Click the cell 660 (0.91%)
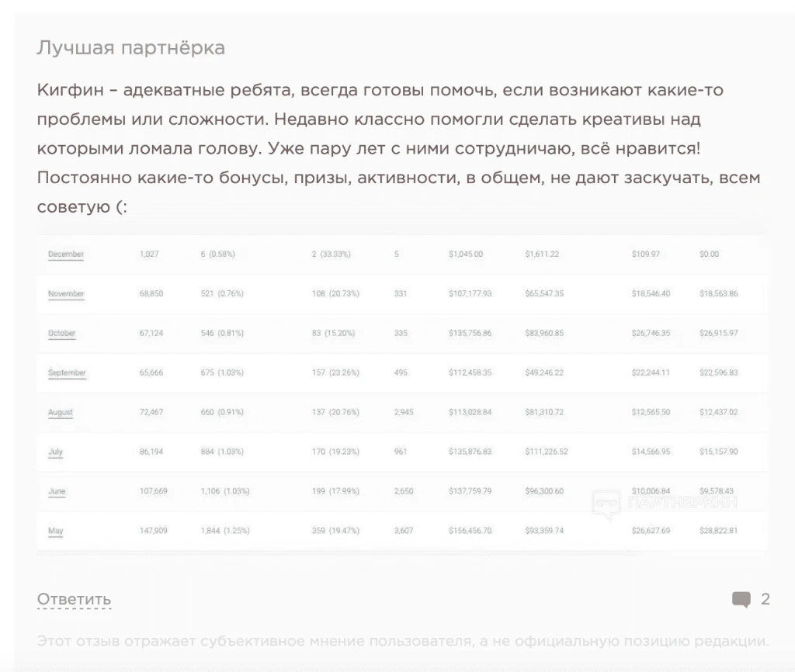The height and width of the screenshot is (672, 795). click(x=222, y=412)
